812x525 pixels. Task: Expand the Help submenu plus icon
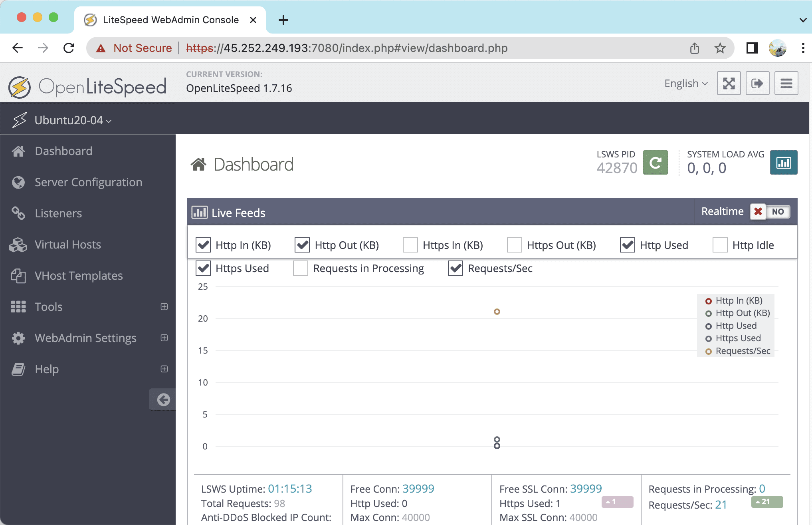click(x=164, y=369)
